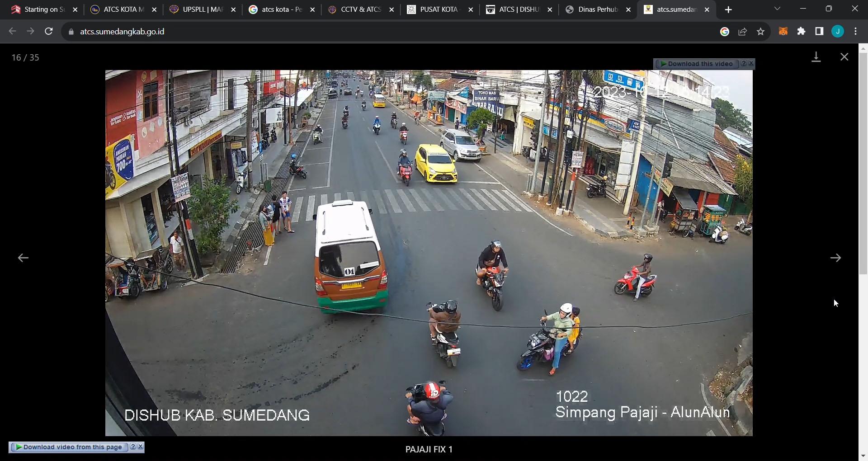The width and height of the screenshot is (868, 461).
Task: Reload the current page
Action: coord(49,31)
